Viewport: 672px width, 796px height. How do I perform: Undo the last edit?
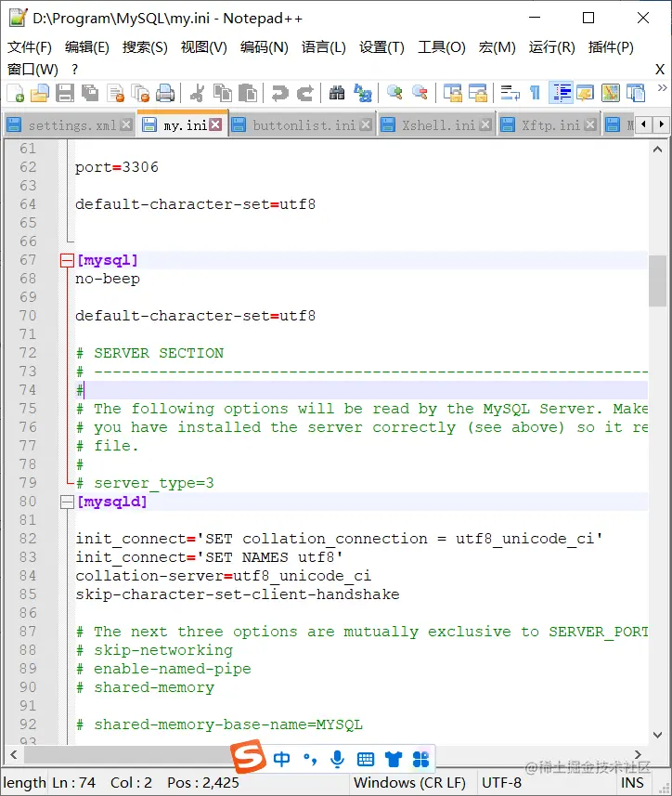click(x=279, y=94)
